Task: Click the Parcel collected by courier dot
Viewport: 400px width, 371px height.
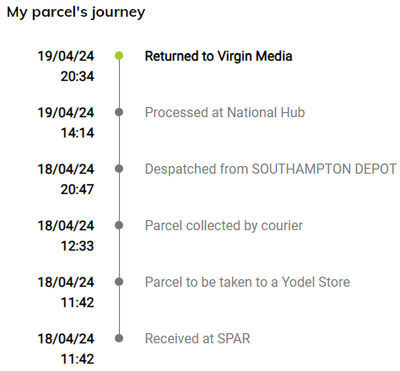Action: [119, 226]
